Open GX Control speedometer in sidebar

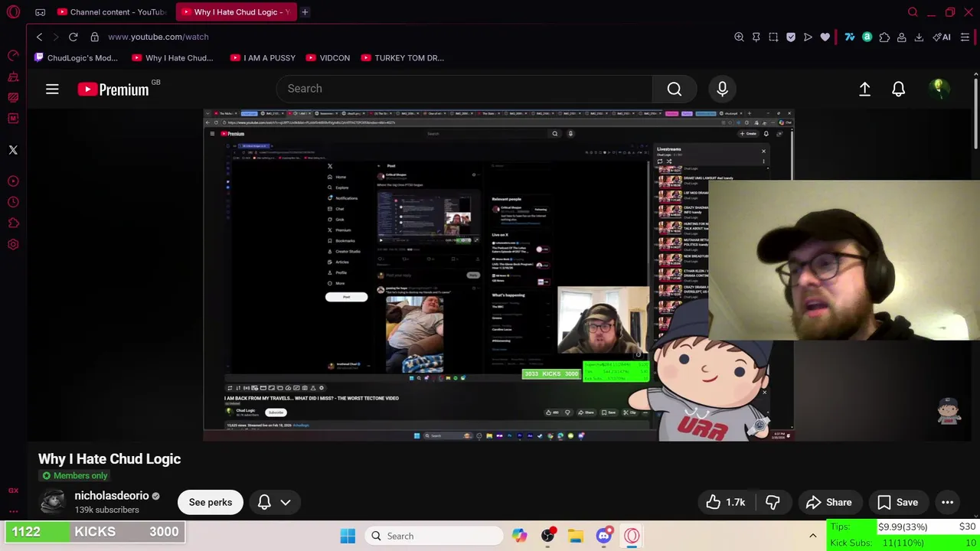[x=13, y=56]
